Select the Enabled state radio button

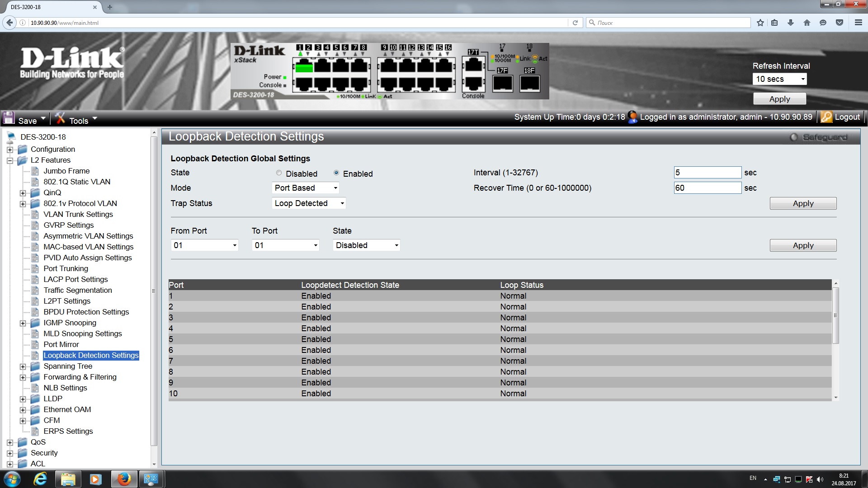coord(336,173)
